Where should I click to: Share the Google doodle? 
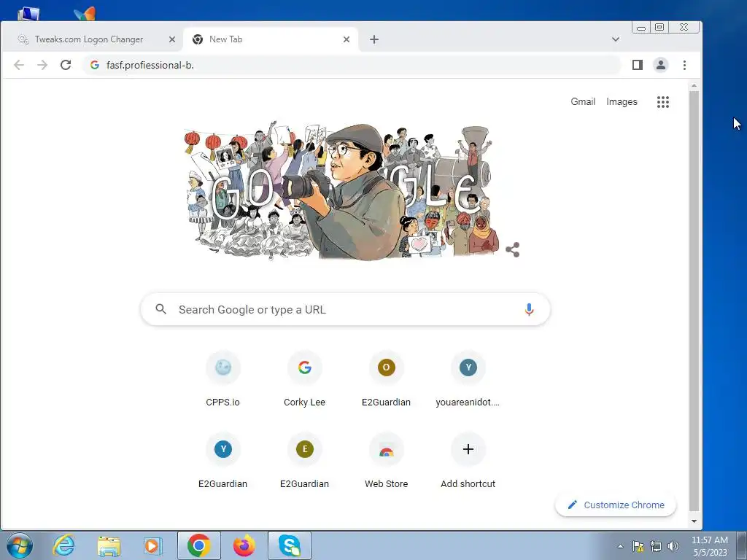pos(513,249)
